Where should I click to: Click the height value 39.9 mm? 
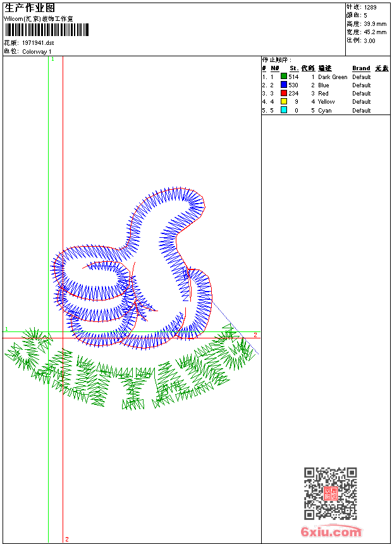(375, 24)
